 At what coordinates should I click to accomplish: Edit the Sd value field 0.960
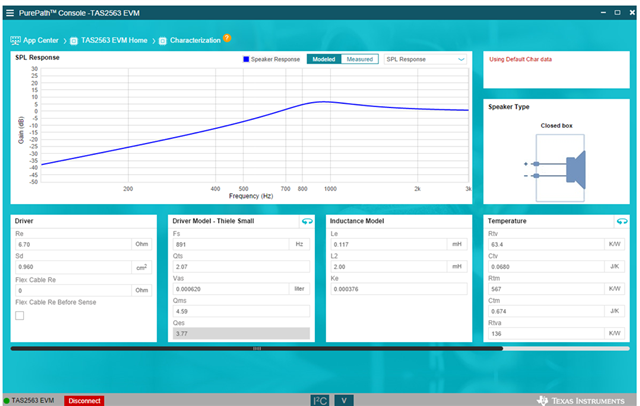pos(73,266)
